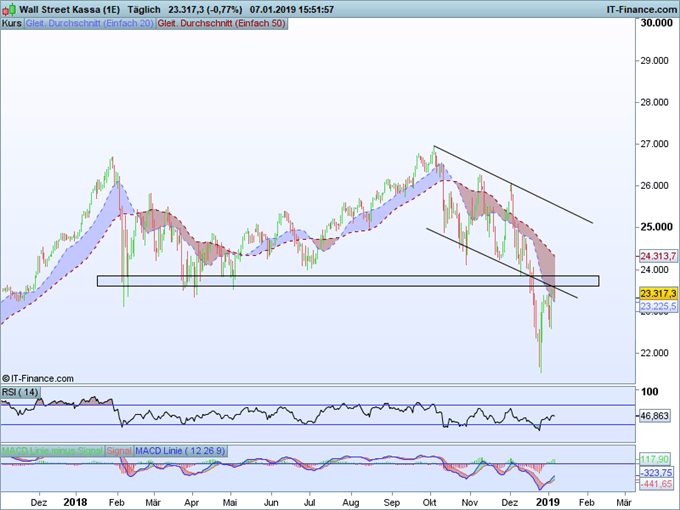
Task: Click the Wall Street Kassa (1E) title
Action: (x=70, y=9)
